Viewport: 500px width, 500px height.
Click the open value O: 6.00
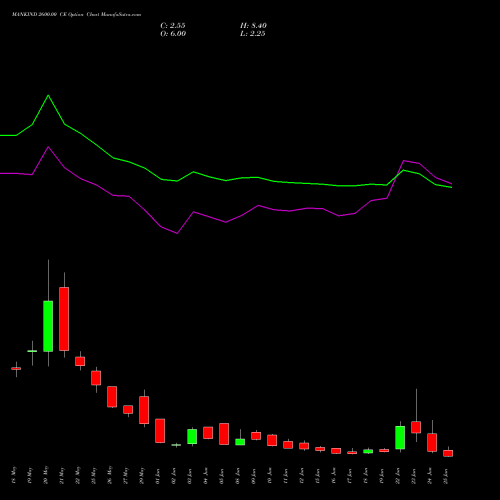(173, 34)
